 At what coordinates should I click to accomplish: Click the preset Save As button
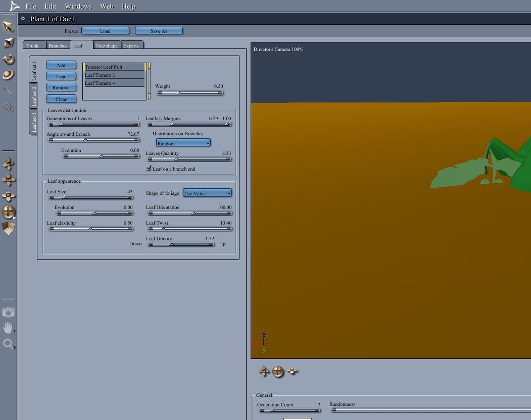point(159,31)
